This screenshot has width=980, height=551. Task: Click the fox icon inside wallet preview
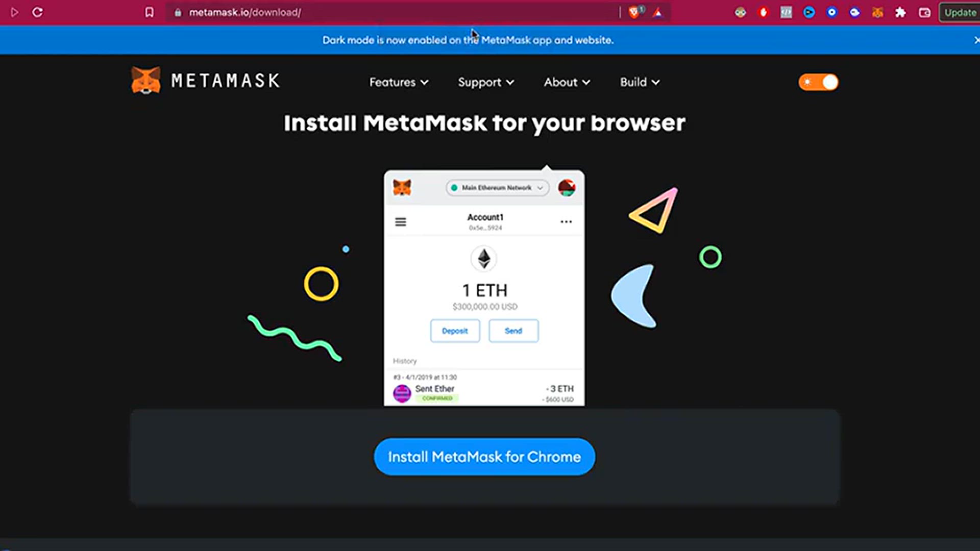(x=402, y=188)
